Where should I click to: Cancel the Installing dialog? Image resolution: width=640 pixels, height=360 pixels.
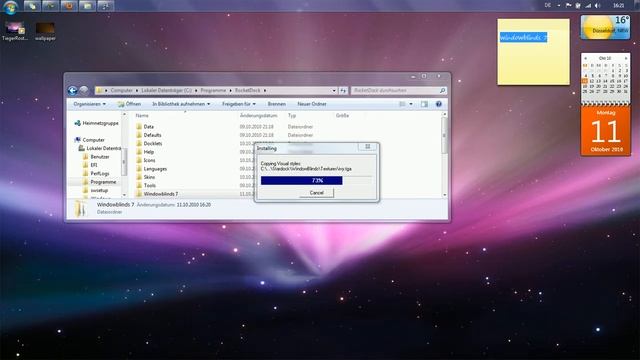pyautogui.click(x=316, y=193)
